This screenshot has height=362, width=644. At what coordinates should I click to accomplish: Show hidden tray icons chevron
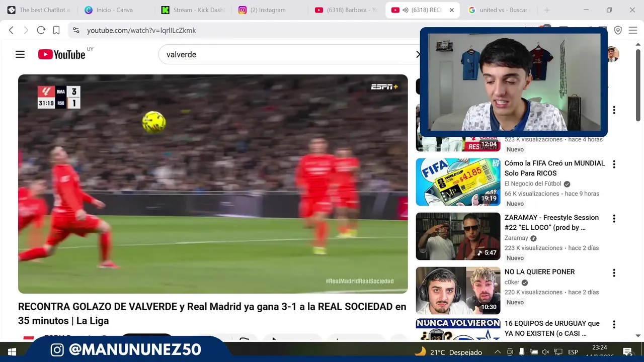[498, 352]
